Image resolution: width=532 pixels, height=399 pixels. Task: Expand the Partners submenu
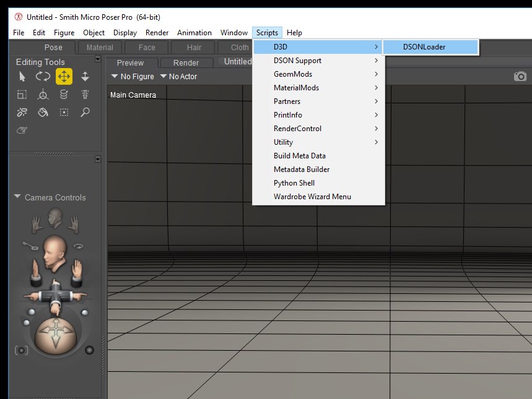tap(318, 101)
